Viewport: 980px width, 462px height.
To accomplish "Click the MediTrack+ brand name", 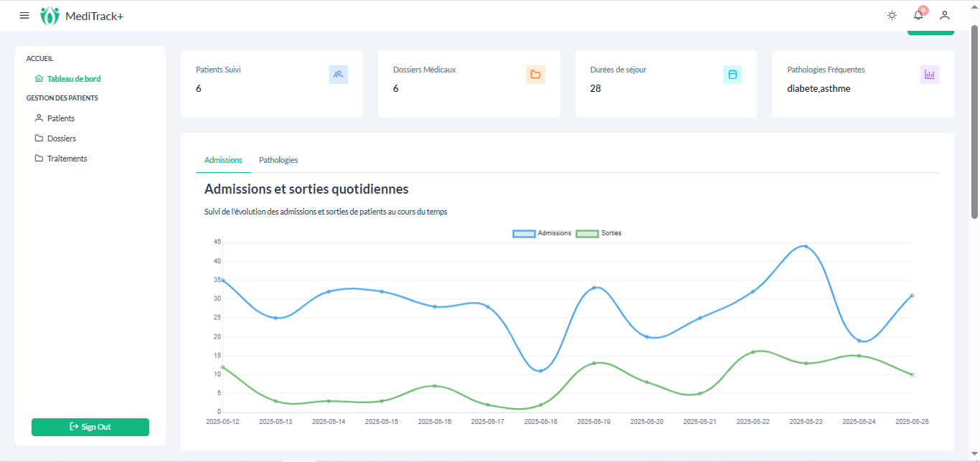I will pyautogui.click(x=94, y=16).
